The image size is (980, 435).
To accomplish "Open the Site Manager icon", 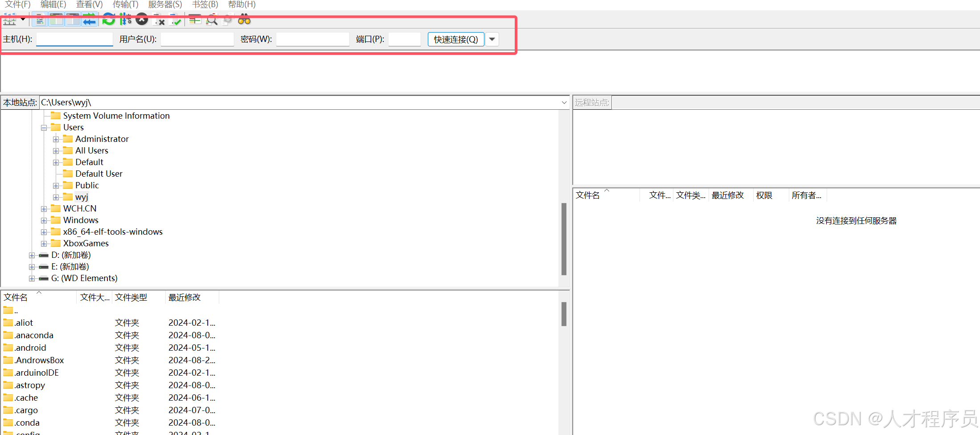I will [x=10, y=20].
